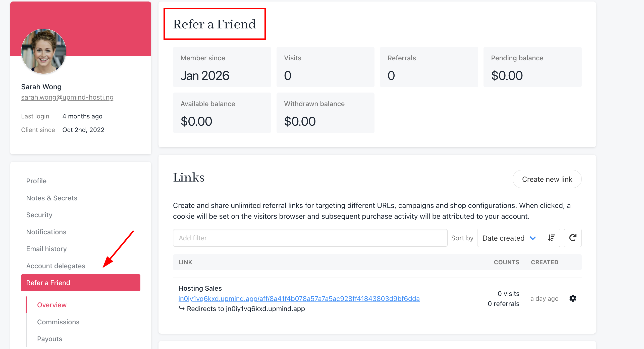Go to Notes & Secrets section
This screenshot has width=644, height=349.
pyautogui.click(x=52, y=198)
